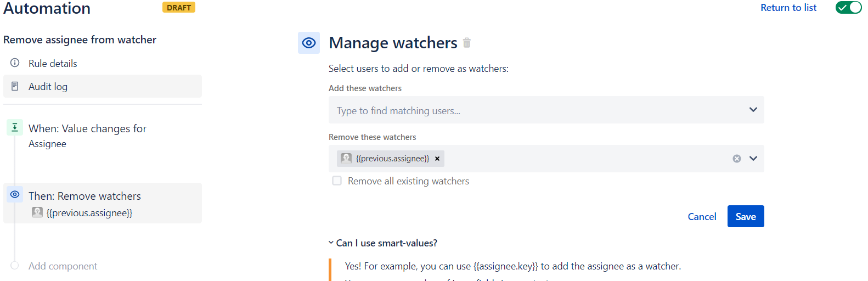Open the Remove these watchers dropdown arrow
This screenshot has width=868, height=281.
pyautogui.click(x=753, y=159)
